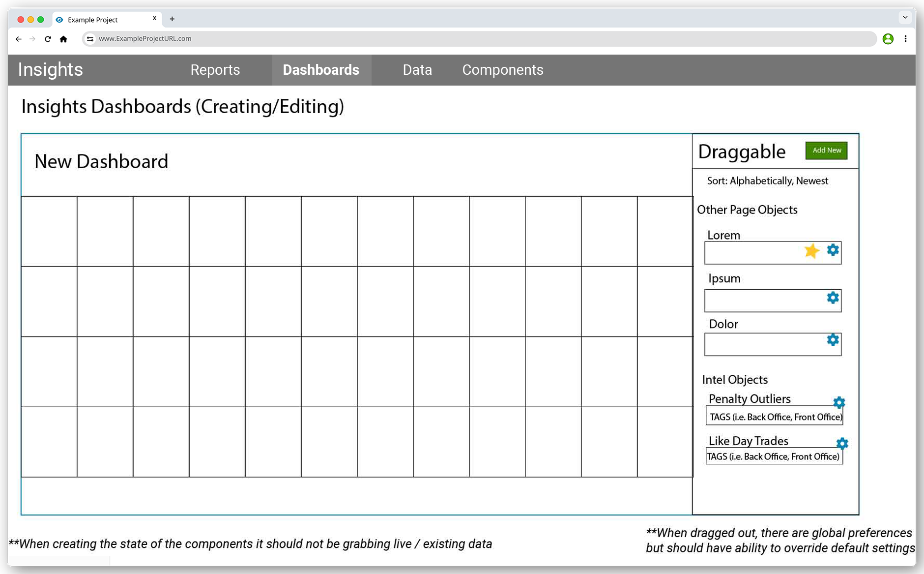Click the browser back arrow

[x=19, y=39]
